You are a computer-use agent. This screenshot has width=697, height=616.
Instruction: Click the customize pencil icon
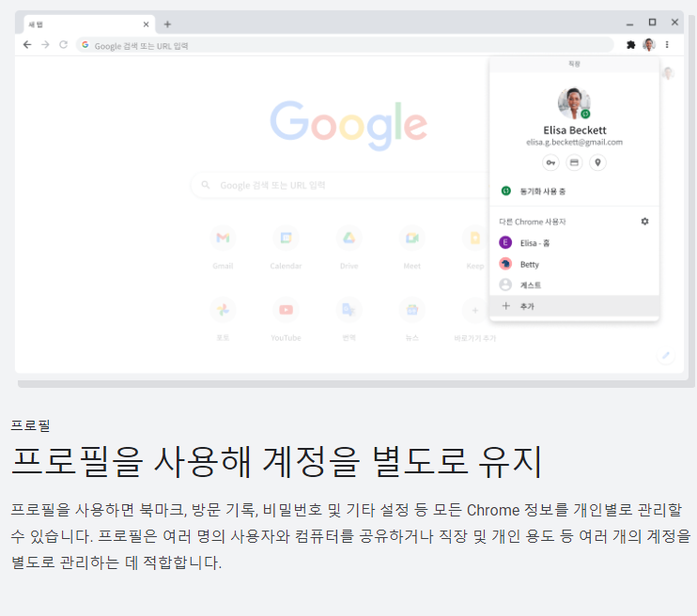point(666,355)
